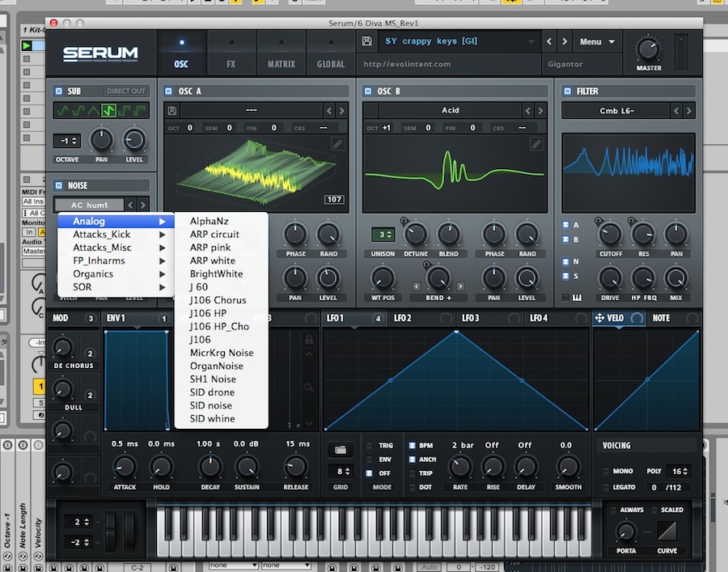Toggle the FILTER enable switch
Viewport: 728px width, 572px height.
567,91
